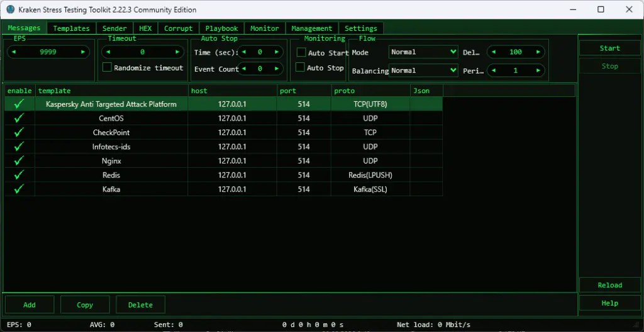This screenshot has height=332, width=644.
Task: Uncheck enable mark for Nginx row
Action: point(19,161)
